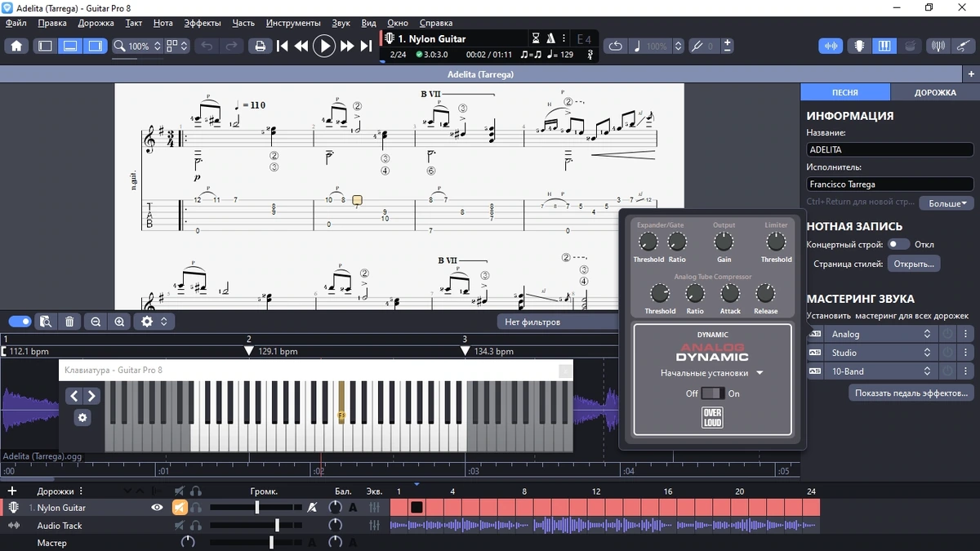The height and width of the screenshot is (551, 980).
Task: Toggle the audio track sync switch
Action: [20, 322]
